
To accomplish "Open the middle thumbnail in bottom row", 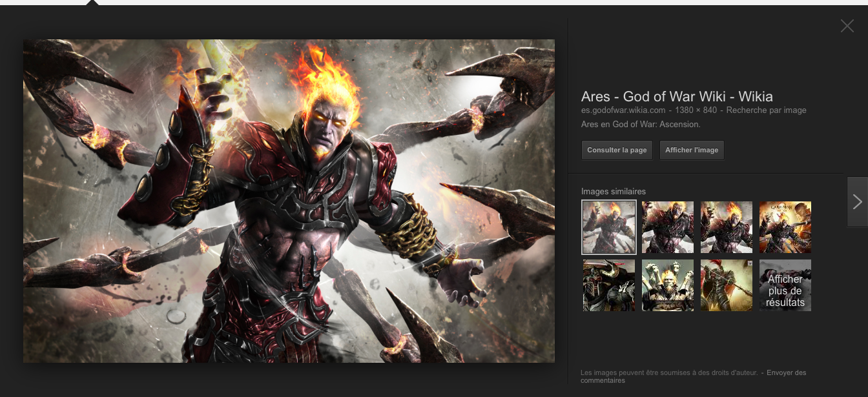I will (x=668, y=285).
